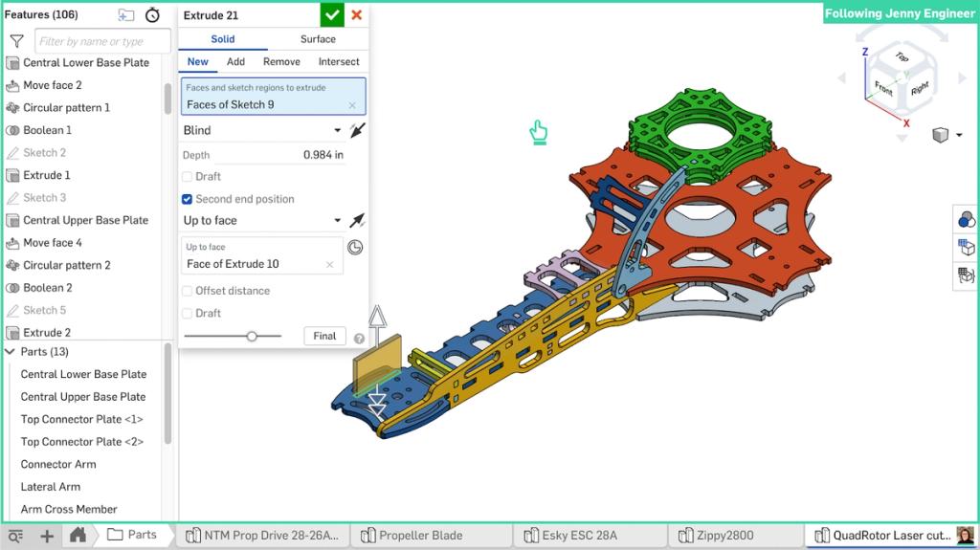Viewport: 980px width, 550px height.
Task: Switch to the Surface tab
Action: coord(318,39)
